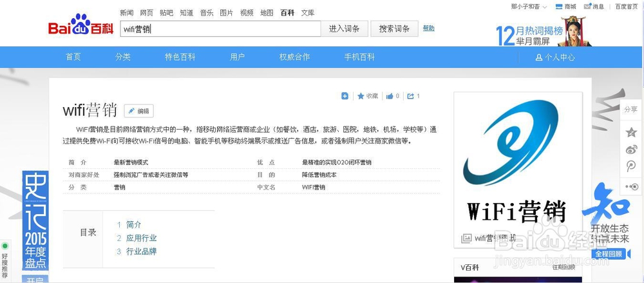Click the 商城 shop icon at top

[x=558, y=6]
